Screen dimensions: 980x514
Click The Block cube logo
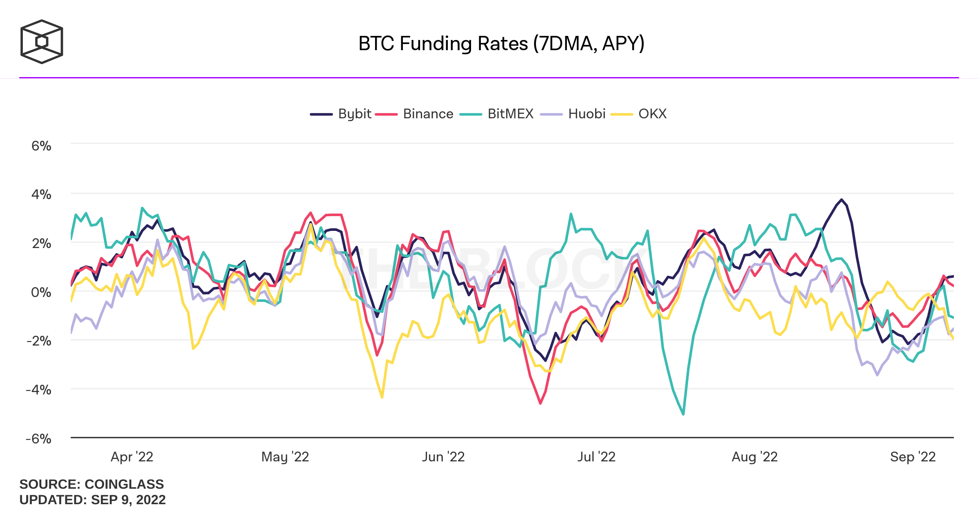[x=42, y=42]
